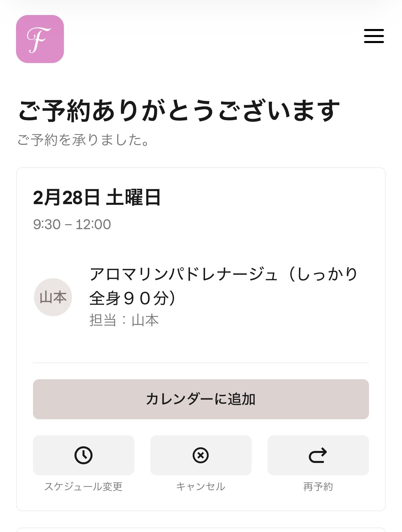The width and height of the screenshot is (402, 532).
Task: Tap empty space right of the date
Action: point(267,197)
